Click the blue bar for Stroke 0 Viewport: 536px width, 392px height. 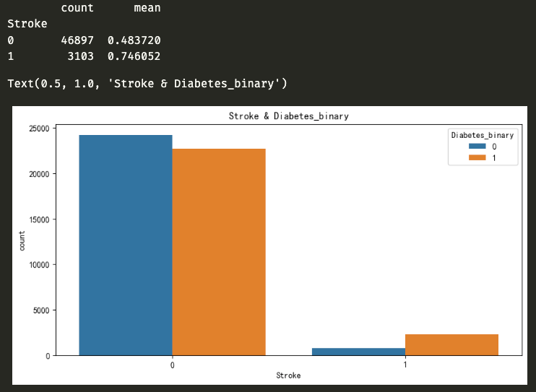click(x=126, y=245)
